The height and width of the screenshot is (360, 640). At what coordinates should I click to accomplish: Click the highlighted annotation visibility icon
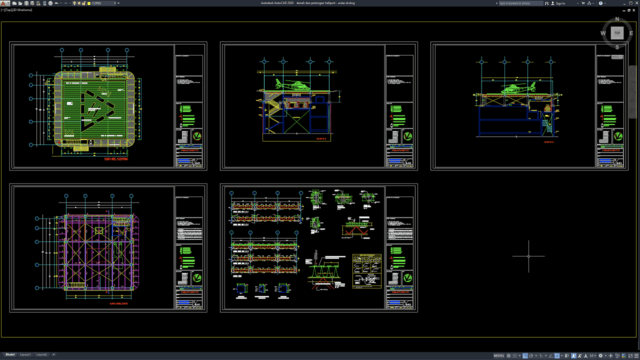click(x=573, y=356)
